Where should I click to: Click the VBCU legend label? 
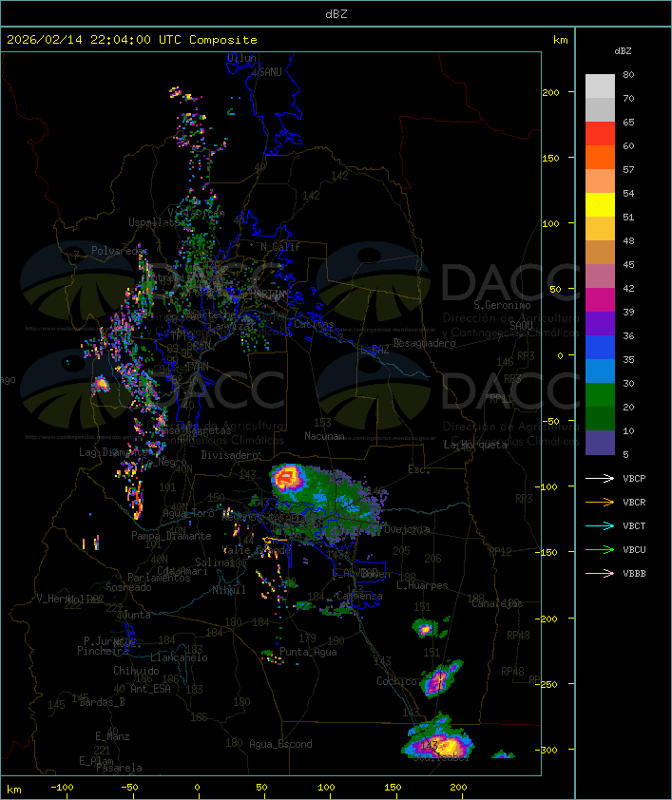[x=634, y=549]
